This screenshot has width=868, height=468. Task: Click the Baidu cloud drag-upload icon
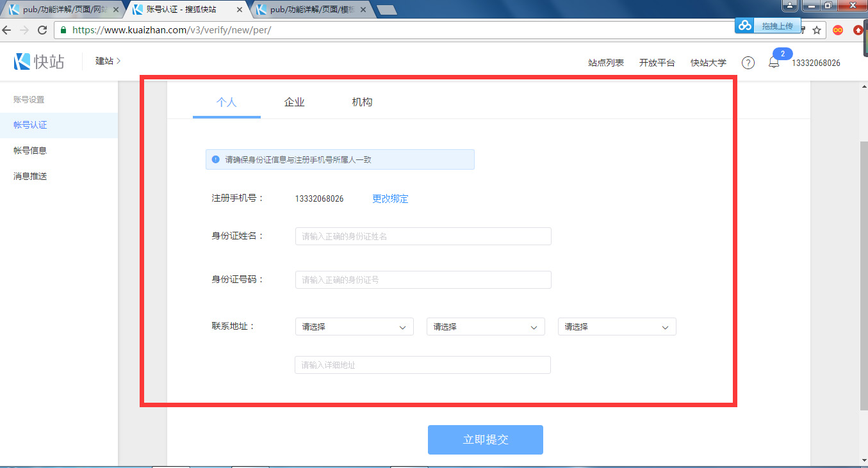coord(744,26)
